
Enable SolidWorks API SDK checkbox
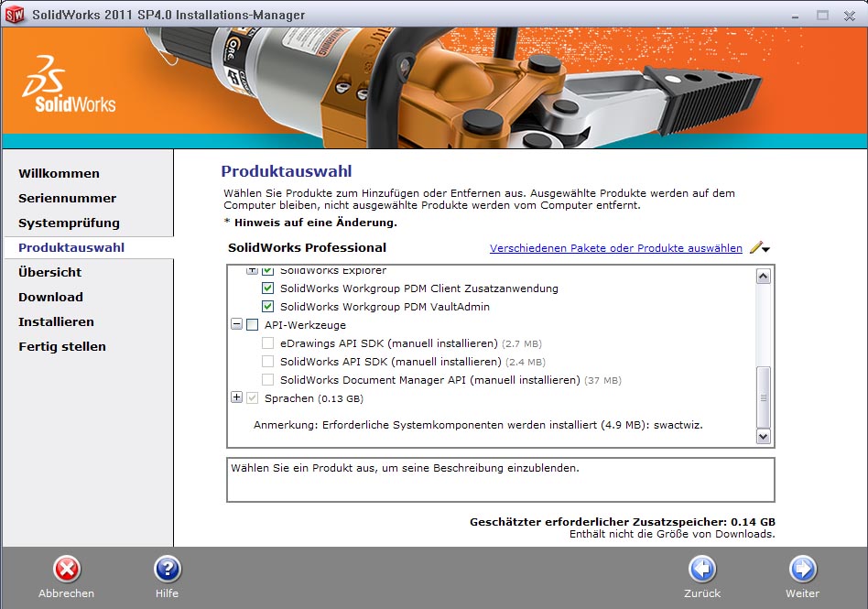[268, 362]
